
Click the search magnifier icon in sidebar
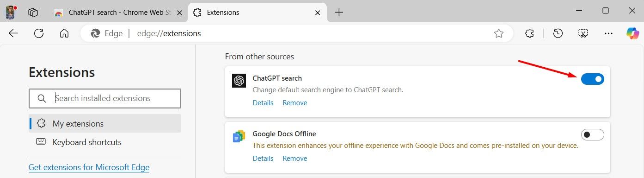[x=42, y=98]
